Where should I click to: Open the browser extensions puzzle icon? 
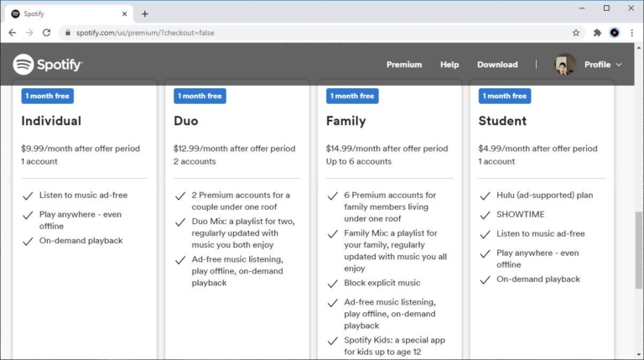[x=597, y=33]
